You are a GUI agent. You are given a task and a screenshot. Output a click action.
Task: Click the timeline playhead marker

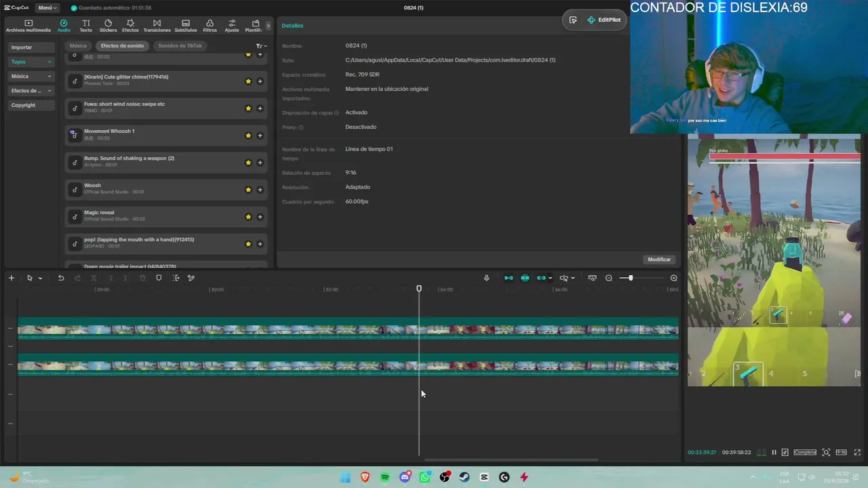click(419, 289)
